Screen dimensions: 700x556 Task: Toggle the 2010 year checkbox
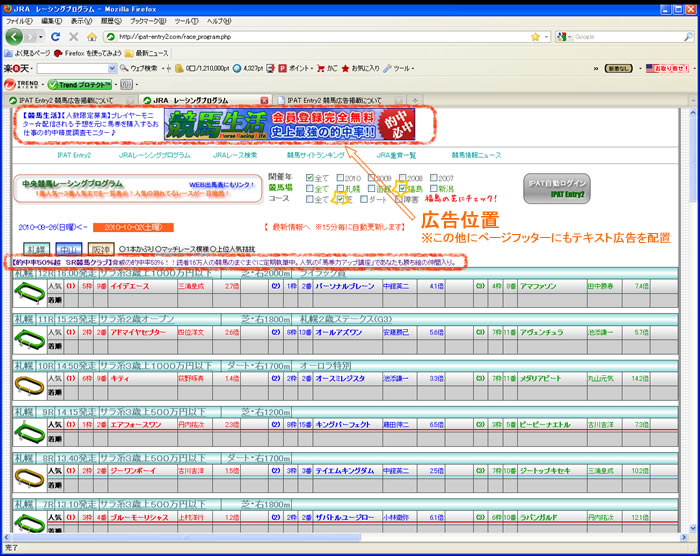341,177
